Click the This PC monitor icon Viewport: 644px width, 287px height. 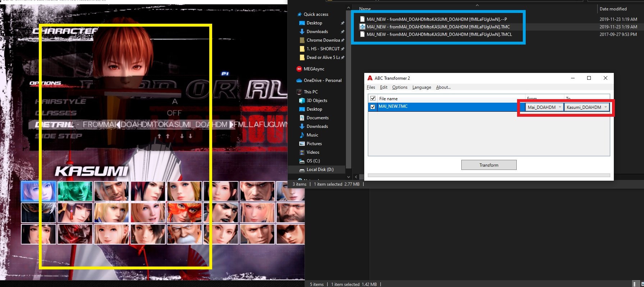click(x=299, y=92)
